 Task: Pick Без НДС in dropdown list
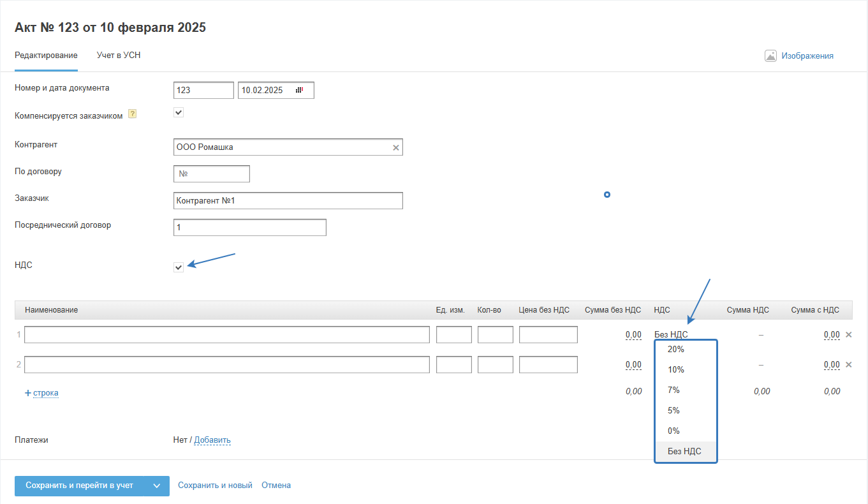click(684, 451)
